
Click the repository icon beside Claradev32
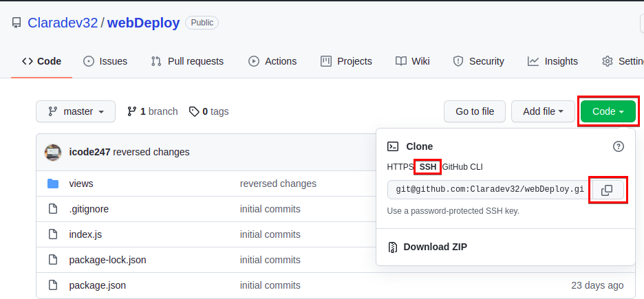16,23
